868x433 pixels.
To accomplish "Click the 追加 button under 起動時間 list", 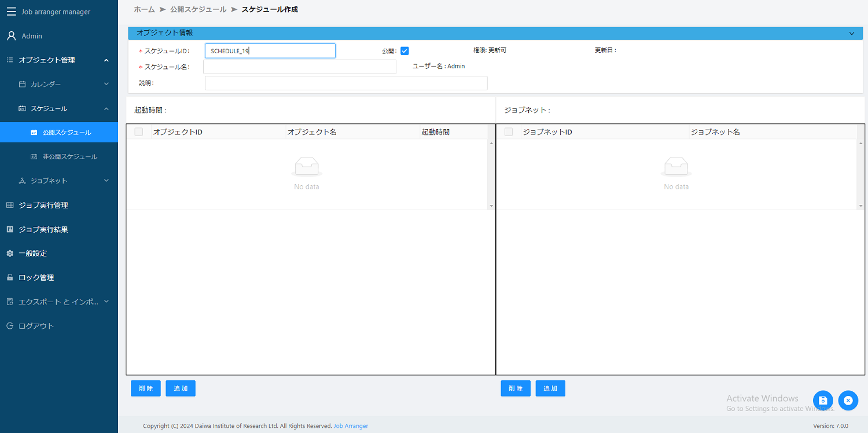I will coord(180,388).
